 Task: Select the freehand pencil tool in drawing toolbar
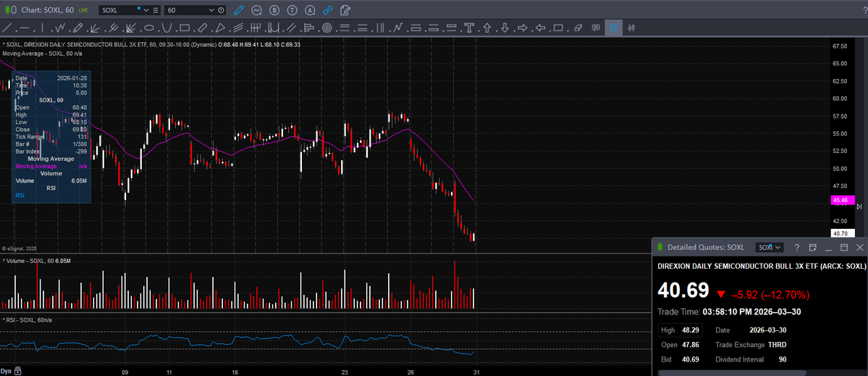point(78,28)
